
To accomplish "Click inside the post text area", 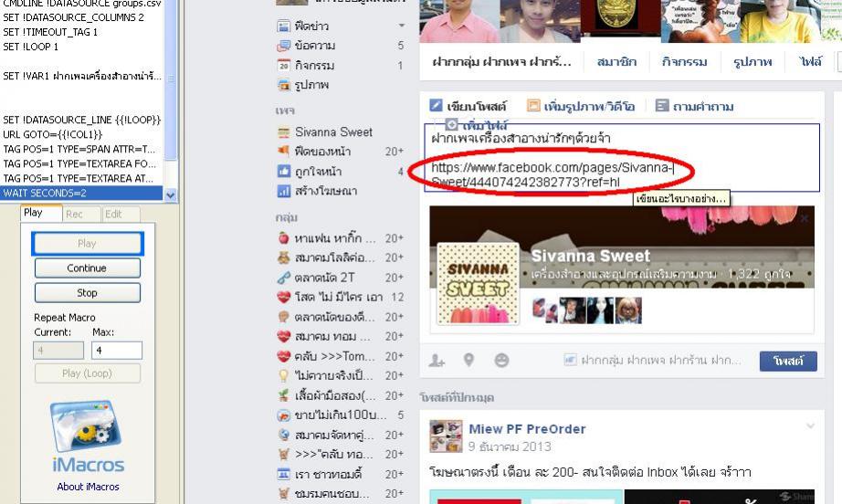I will click(622, 158).
